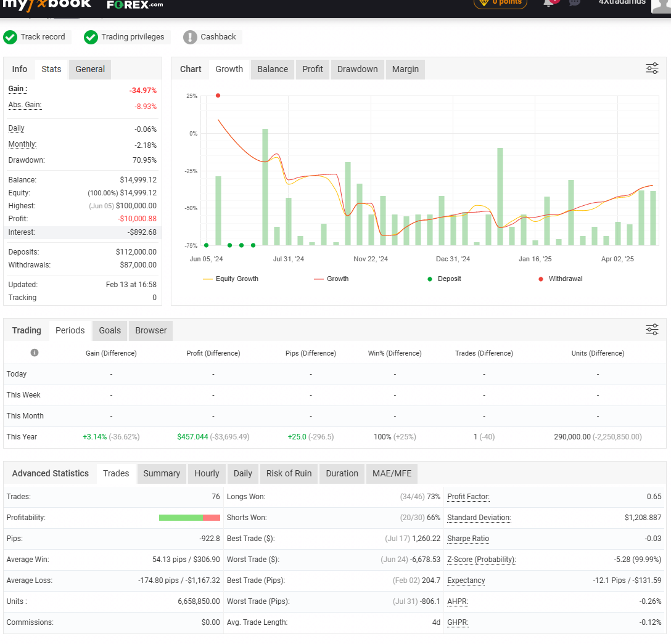
Task: Open the Goals tab
Action: coord(110,330)
